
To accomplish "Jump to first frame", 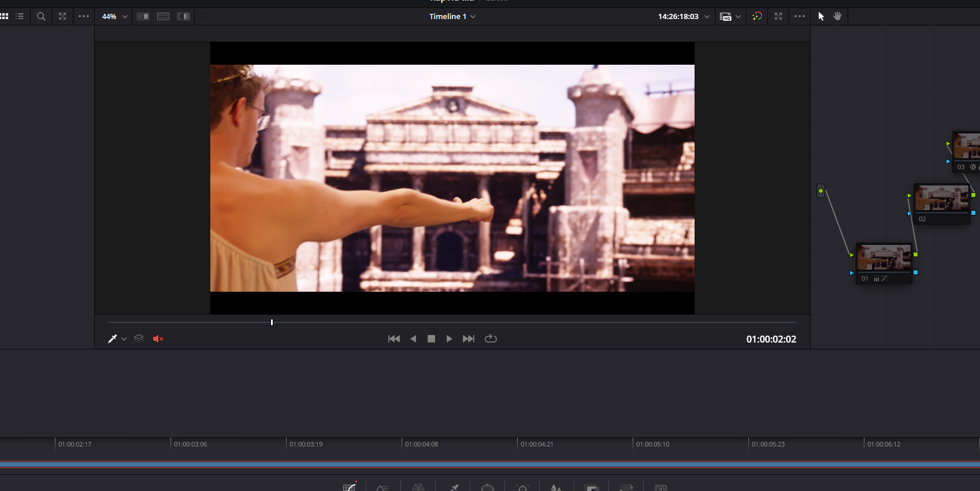I will pos(394,339).
